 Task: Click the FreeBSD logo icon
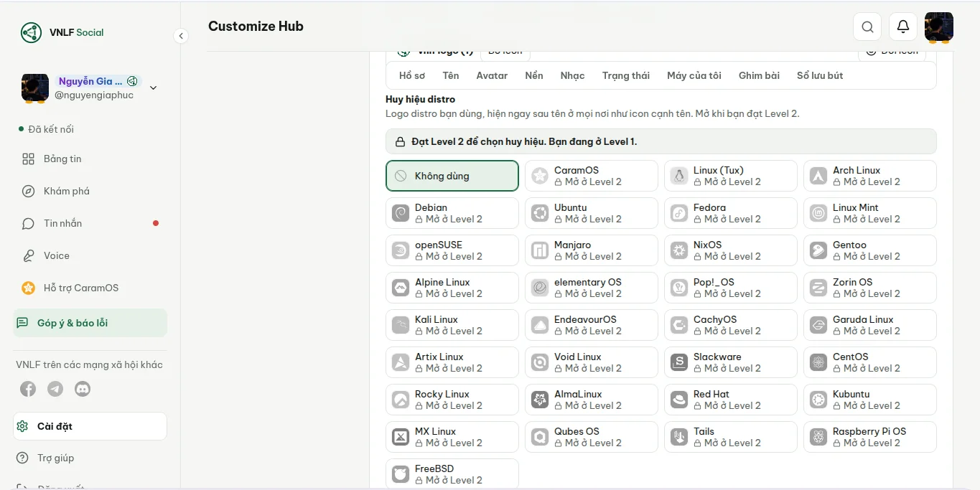pyautogui.click(x=401, y=474)
